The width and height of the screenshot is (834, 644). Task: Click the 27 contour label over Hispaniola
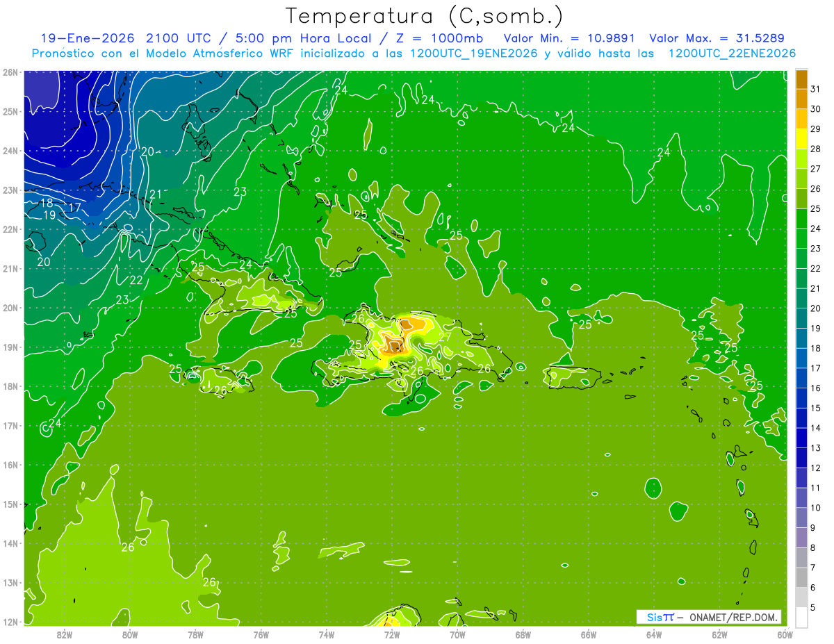click(x=445, y=337)
